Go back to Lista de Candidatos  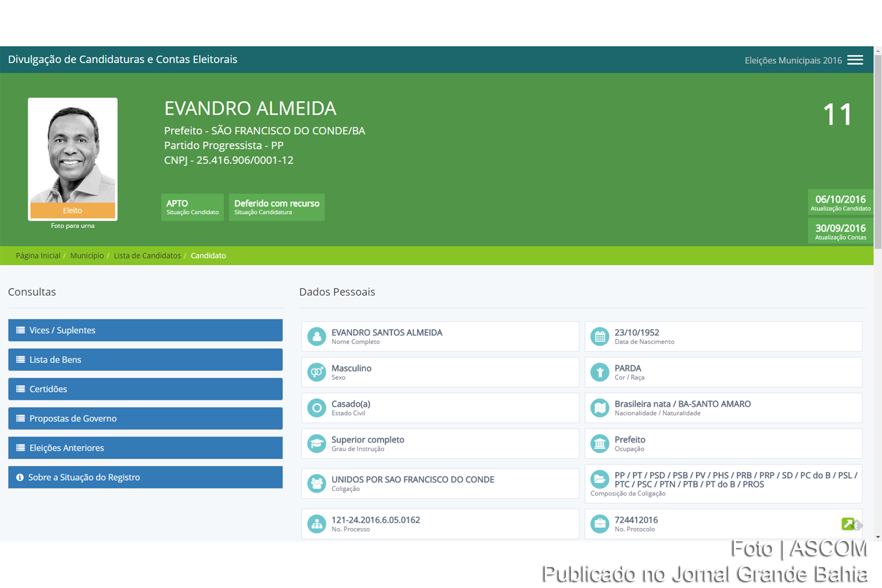coord(147,255)
